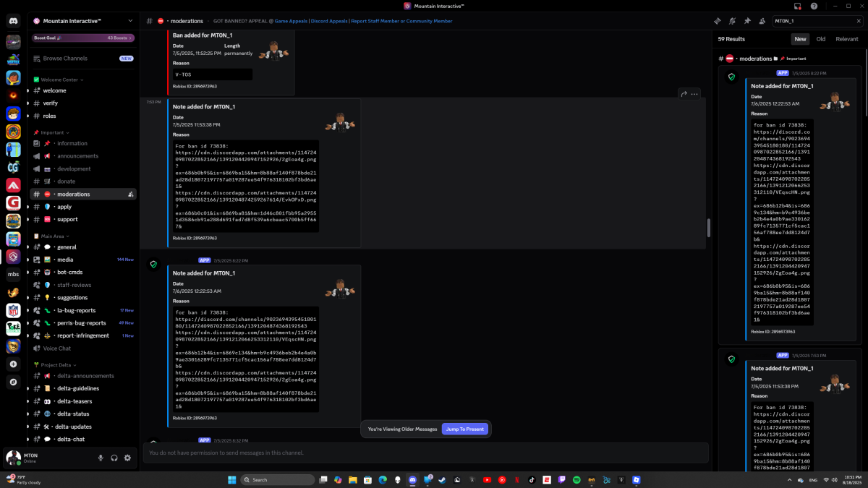This screenshot has height=488, width=868.
Task: Toggle the member list icon
Action: point(762,21)
